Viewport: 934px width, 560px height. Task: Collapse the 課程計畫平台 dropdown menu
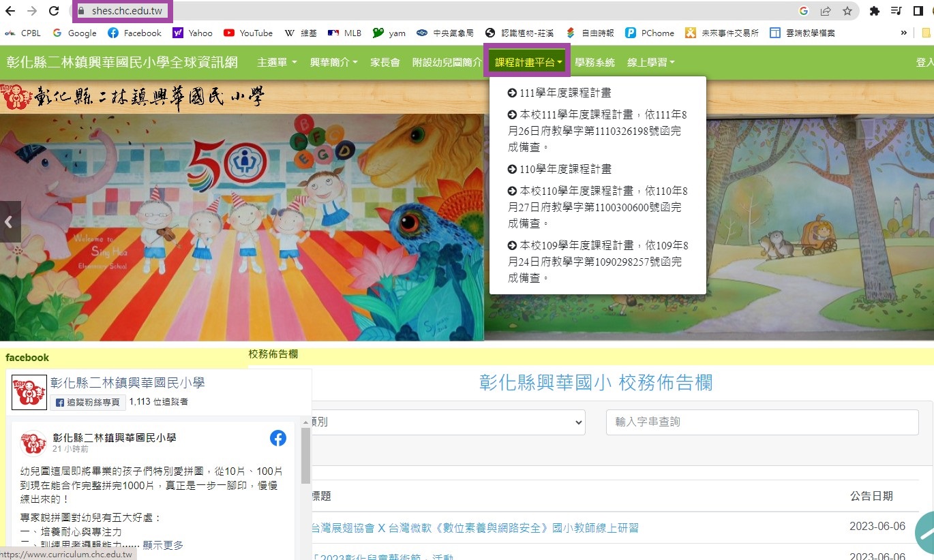pos(528,62)
